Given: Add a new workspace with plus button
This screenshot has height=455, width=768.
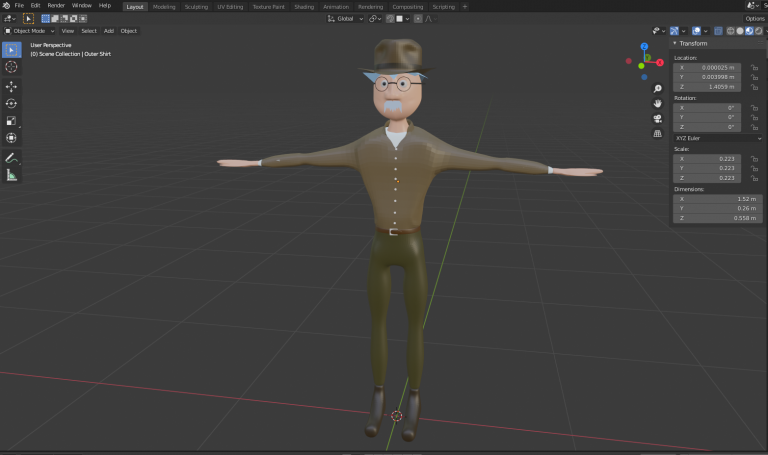Looking at the screenshot, I should pyautogui.click(x=465, y=7).
